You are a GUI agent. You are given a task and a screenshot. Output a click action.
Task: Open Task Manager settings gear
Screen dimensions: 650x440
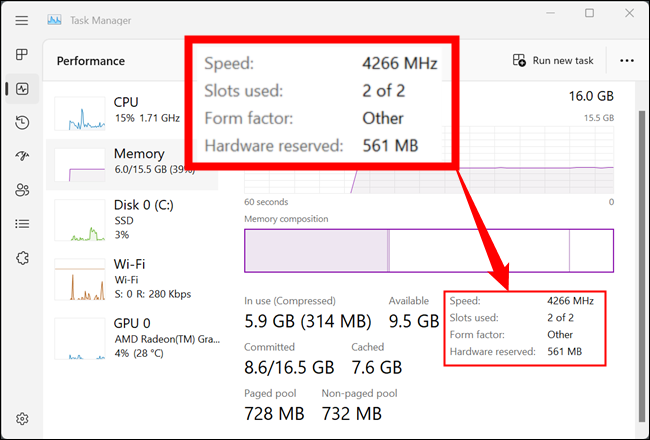point(22,418)
